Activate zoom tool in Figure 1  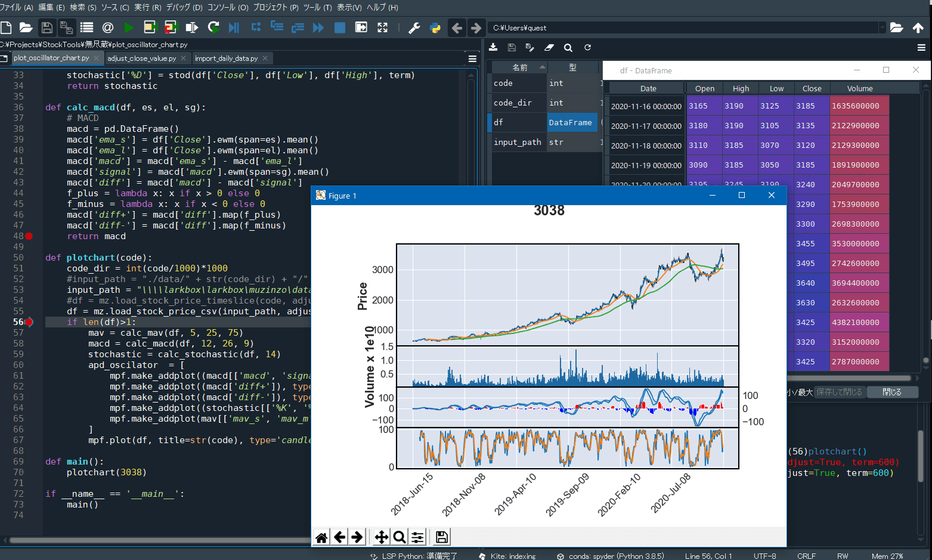click(x=400, y=537)
